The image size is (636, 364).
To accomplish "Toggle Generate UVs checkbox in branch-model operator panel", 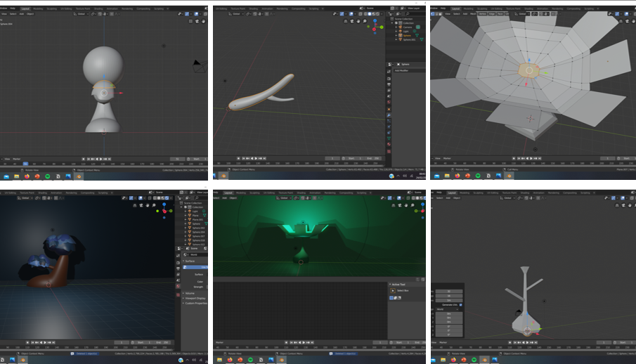I will [461, 305].
